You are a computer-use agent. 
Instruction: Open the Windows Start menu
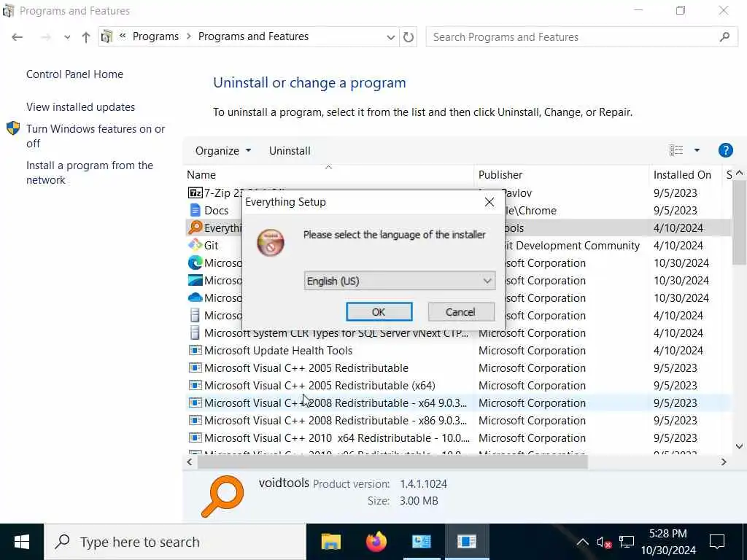[x=21, y=542]
